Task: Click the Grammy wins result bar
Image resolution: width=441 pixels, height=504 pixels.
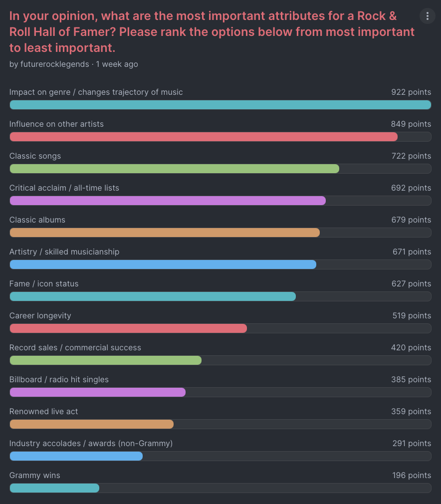Action: click(x=54, y=488)
